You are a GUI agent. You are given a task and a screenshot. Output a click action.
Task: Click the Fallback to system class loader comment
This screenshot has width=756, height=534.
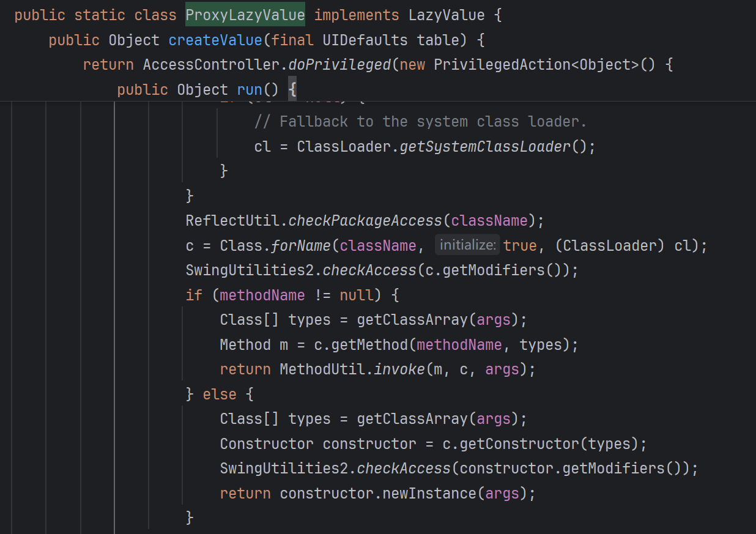(x=420, y=122)
